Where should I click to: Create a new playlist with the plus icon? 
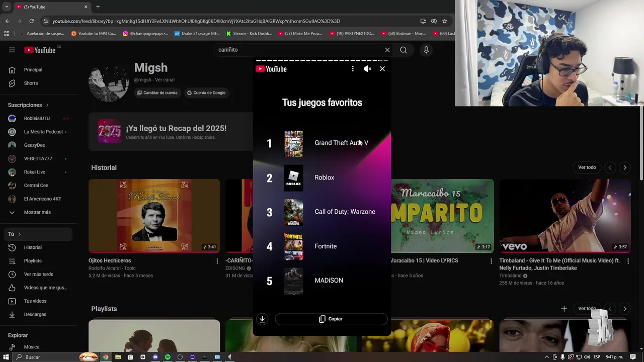[x=564, y=309]
